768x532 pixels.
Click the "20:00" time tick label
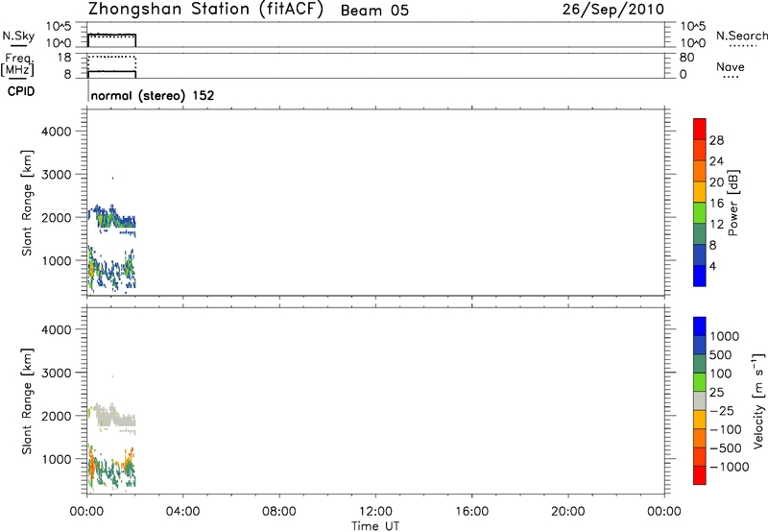click(568, 512)
